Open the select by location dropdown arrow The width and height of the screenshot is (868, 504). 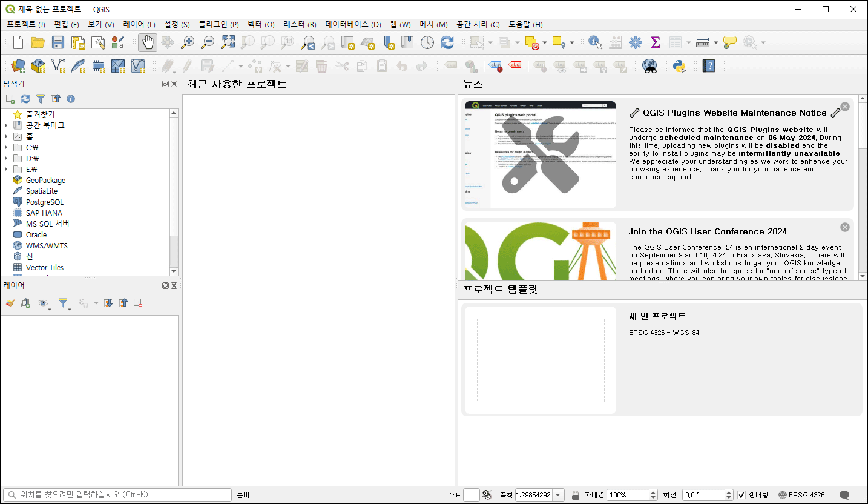(x=571, y=42)
